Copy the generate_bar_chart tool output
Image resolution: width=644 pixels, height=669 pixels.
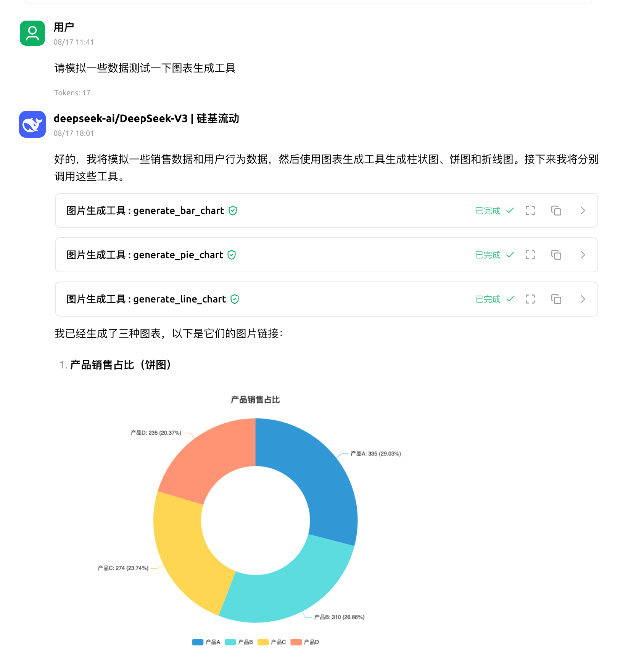tap(556, 211)
